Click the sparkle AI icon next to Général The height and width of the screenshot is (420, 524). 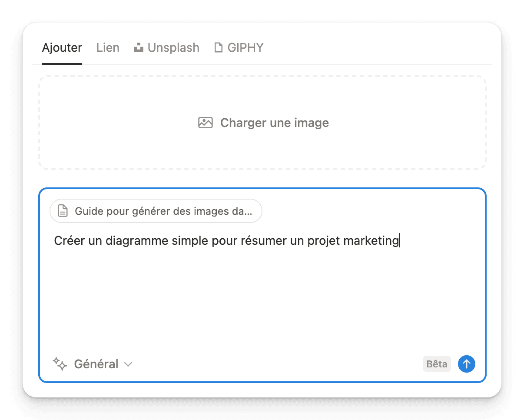point(60,363)
